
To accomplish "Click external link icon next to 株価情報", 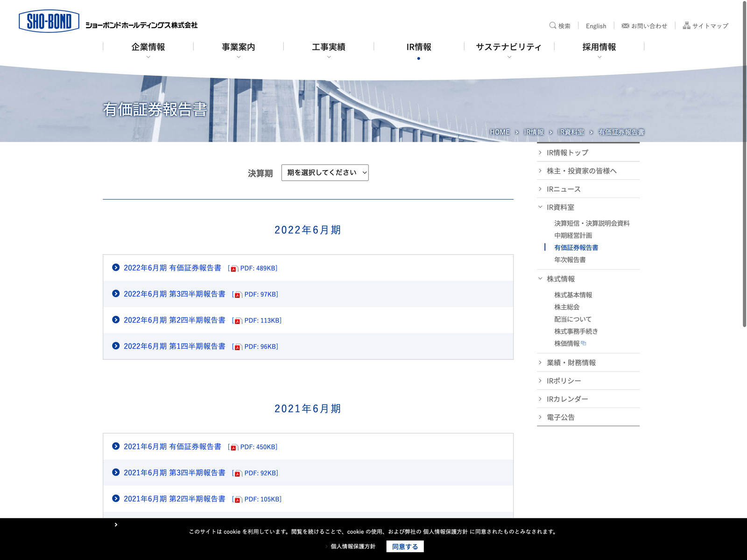I will pyautogui.click(x=584, y=343).
